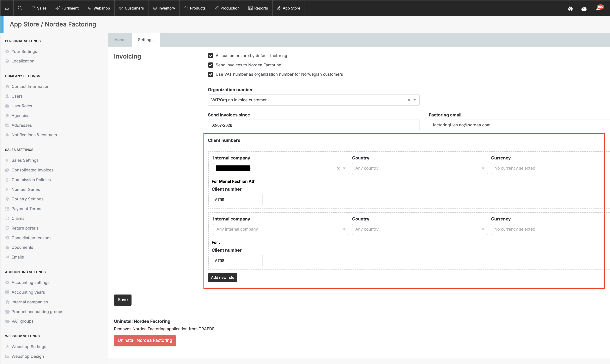610x364 pixels.
Task: Open the Webshop menu
Action: point(99,8)
